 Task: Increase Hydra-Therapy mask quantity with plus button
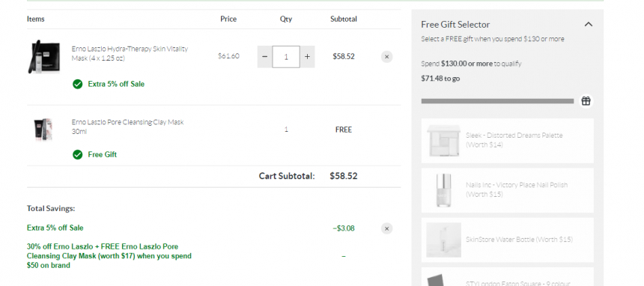307,57
